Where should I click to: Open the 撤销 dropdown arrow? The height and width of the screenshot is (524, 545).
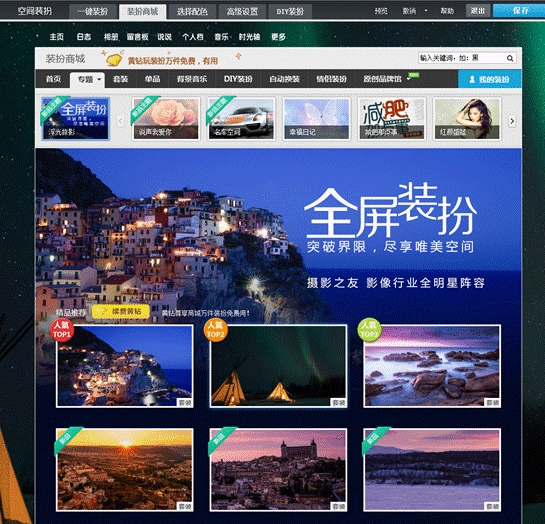pyautogui.click(x=426, y=11)
